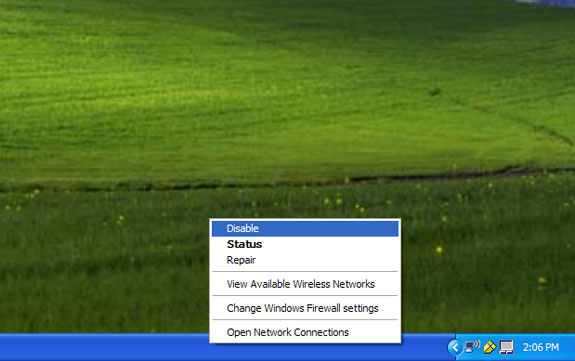Click the wireless network tray icon
Image resolution: width=575 pixels, height=361 pixels.
(x=472, y=346)
